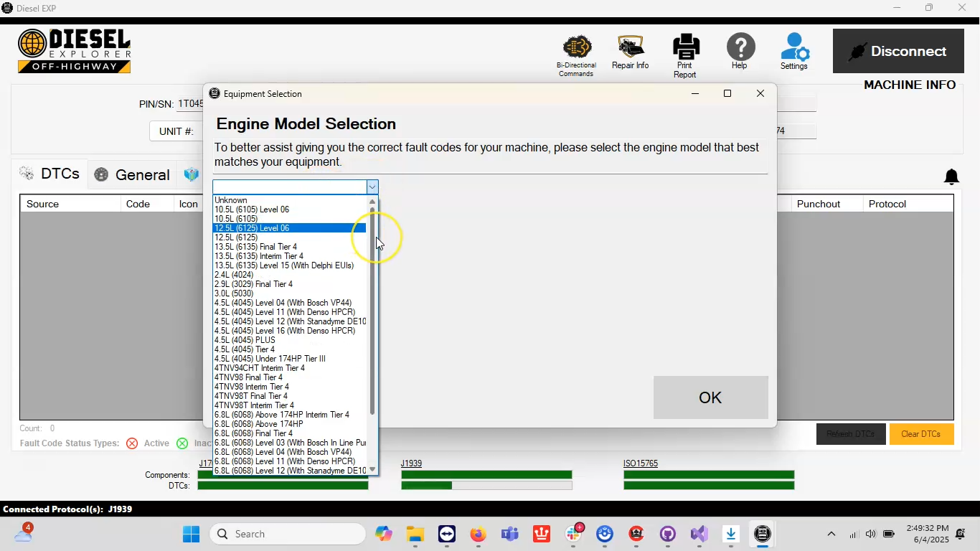Screen dimensions: 980x551
Task: Click the J1939 protocol progress bar
Action: [x=486, y=474]
